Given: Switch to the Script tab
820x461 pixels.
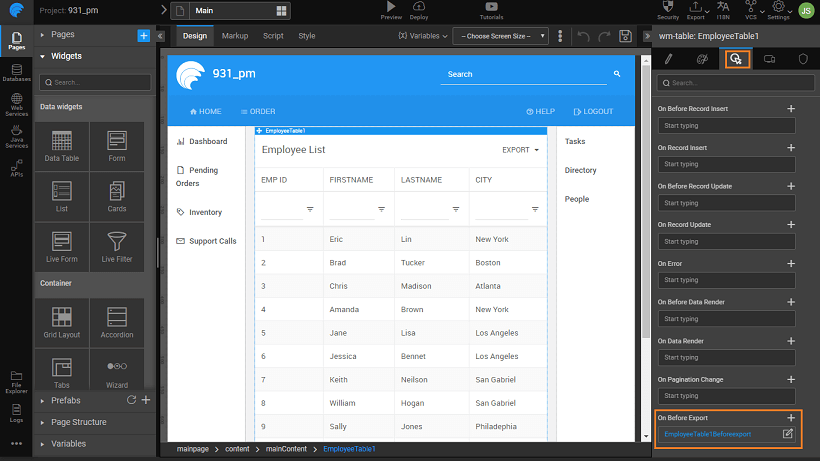Looking at the screenshot, I should [x=273, y=36].
